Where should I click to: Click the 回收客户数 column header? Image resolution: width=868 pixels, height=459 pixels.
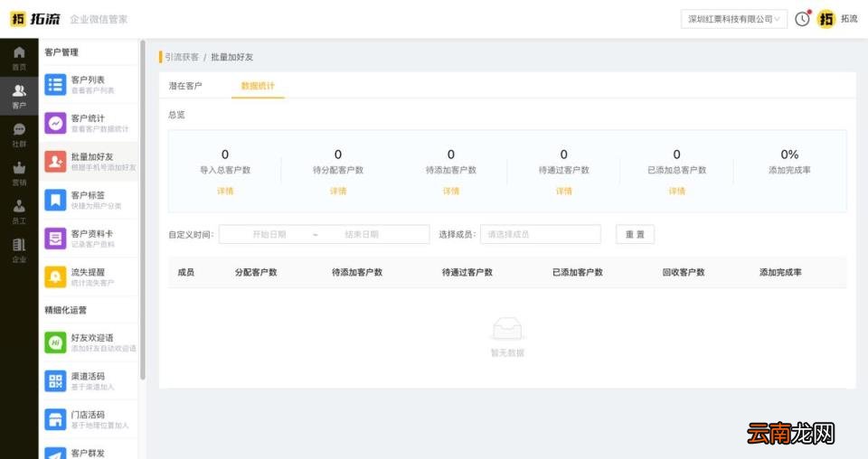pyautogui.click(x=684, y=272)
